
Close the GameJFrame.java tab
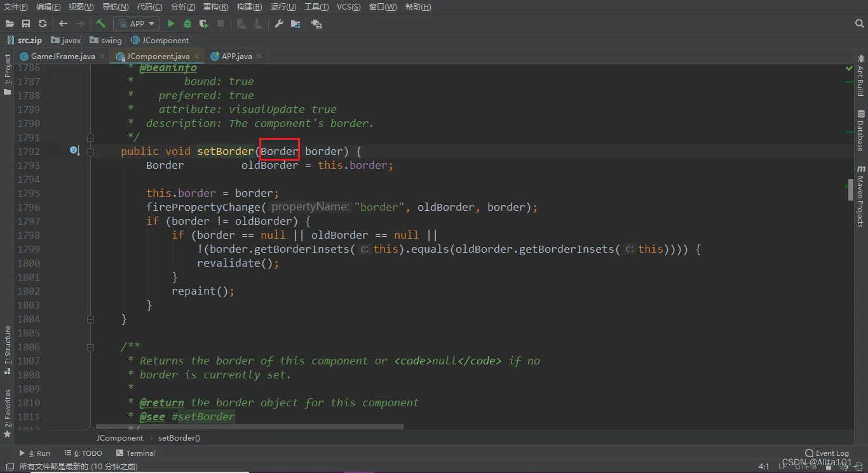[x=101, y=57]
